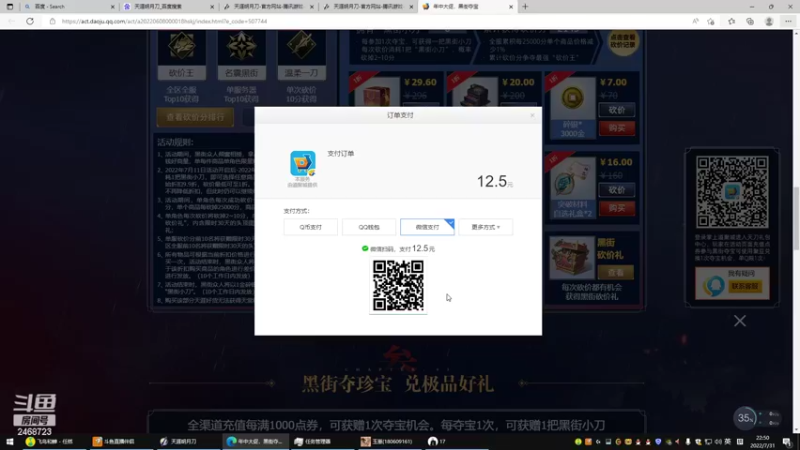
Task: Open the Windows Start menu
Action: coord(10,441)
